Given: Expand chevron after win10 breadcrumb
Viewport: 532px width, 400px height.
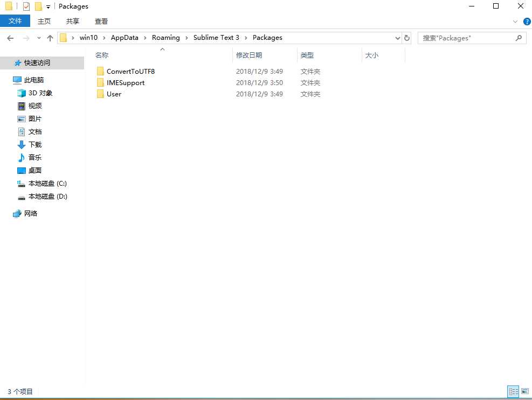Looking at the screenshot, I should 104,38.
